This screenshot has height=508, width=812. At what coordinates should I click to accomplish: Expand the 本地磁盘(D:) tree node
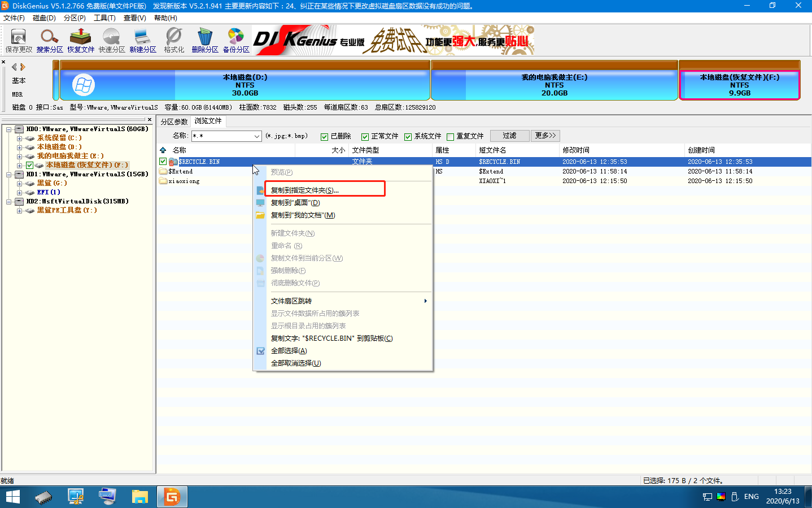pos(20,147)
